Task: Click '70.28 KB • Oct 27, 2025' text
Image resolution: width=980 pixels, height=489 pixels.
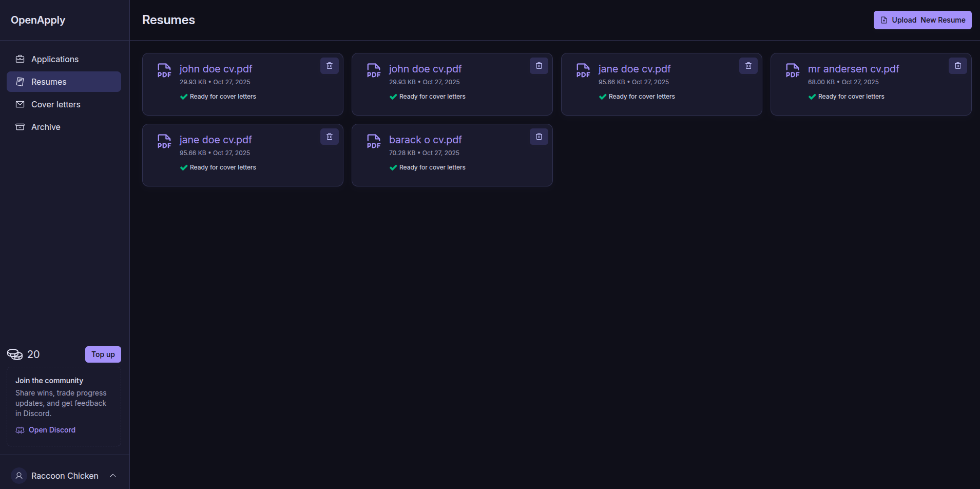Action: [x=424, y=153]
